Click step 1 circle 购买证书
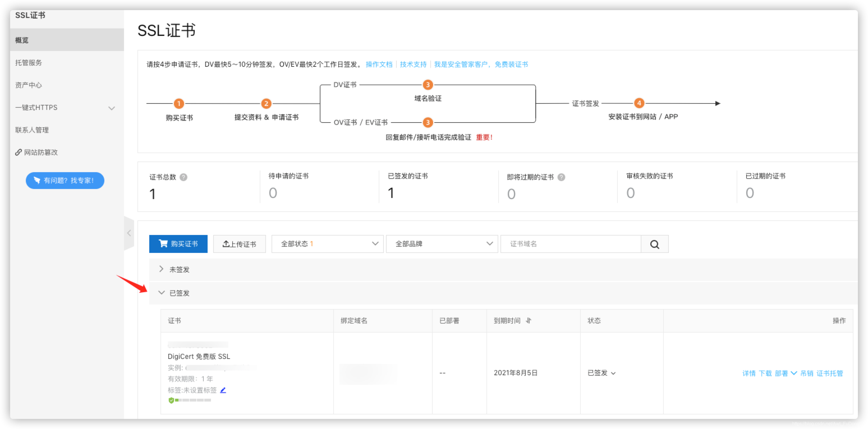This screenshot has width=868, height=429. (179, 103)
